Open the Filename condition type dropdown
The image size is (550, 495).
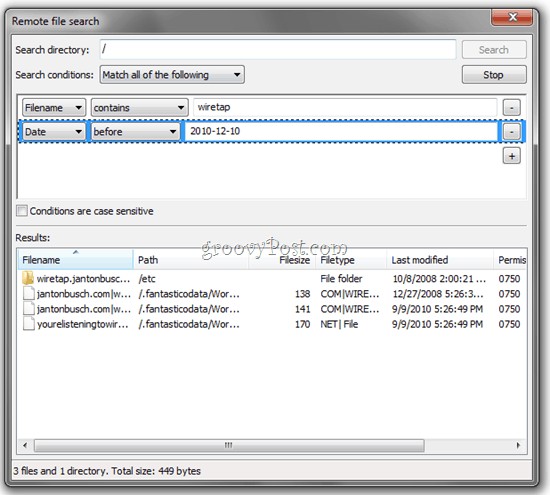54,107
